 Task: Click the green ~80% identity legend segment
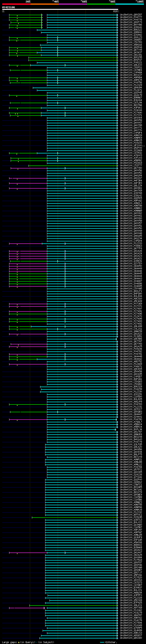tap(101, 4)
